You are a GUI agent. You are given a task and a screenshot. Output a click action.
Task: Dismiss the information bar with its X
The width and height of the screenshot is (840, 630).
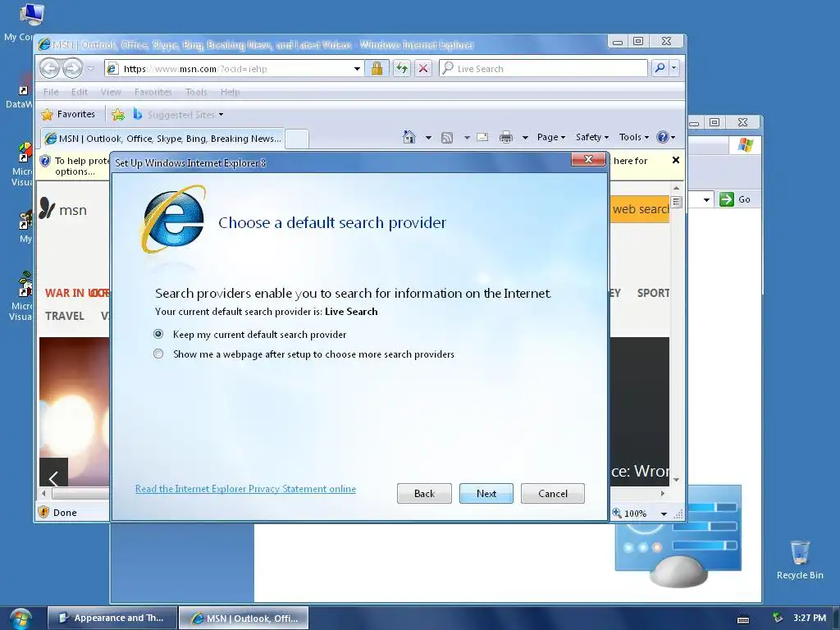pos(676,160)
